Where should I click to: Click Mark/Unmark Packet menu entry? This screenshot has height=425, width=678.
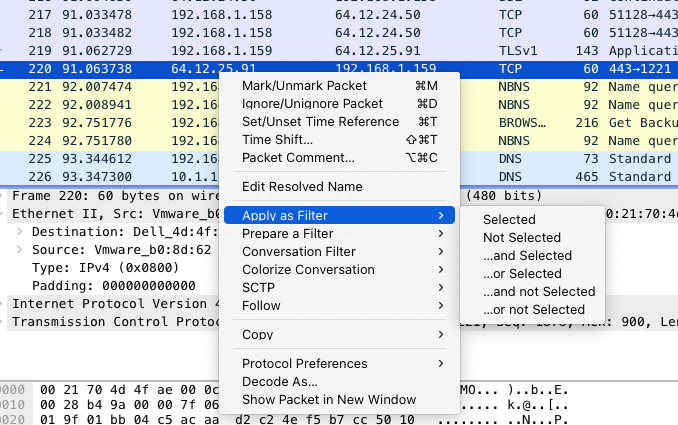pos(304,86)
